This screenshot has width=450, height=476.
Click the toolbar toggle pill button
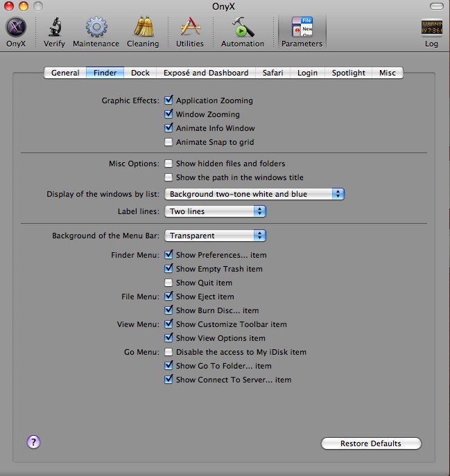437,6
